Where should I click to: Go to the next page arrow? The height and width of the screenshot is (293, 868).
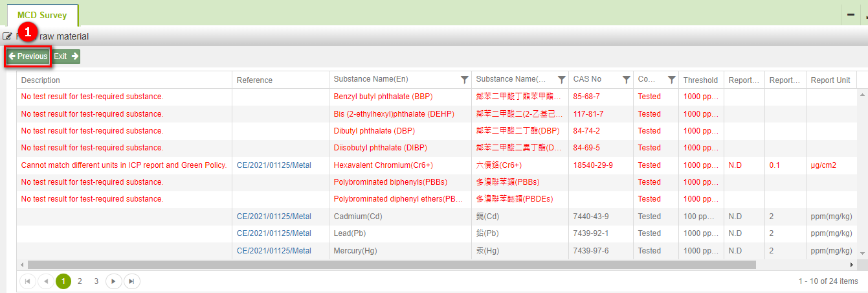114,281
